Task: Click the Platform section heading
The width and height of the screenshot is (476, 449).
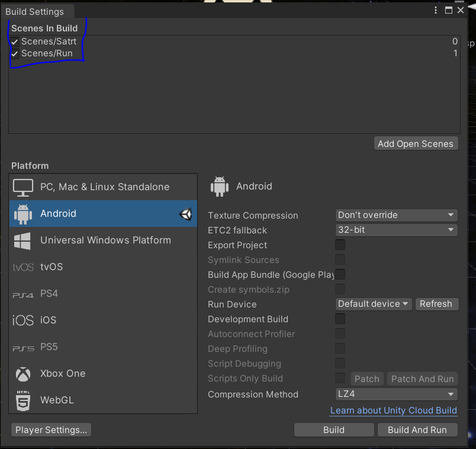Action: [30, 166]
